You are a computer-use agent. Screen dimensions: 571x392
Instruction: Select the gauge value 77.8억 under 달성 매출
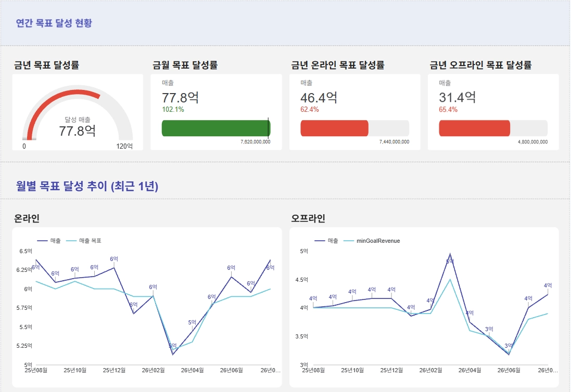click(x=78, y=131)
